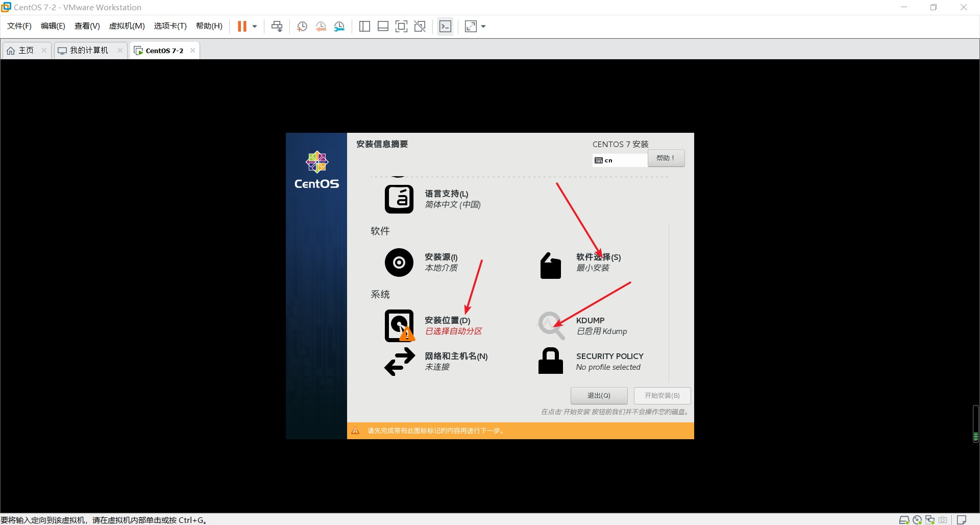Open the KDUMP magnifier icon

551,325
